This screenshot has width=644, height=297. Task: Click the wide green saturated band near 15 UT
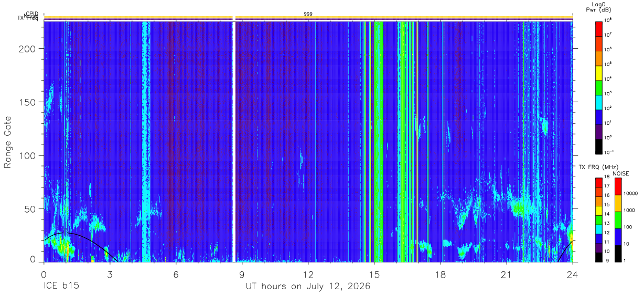[379, 141]
